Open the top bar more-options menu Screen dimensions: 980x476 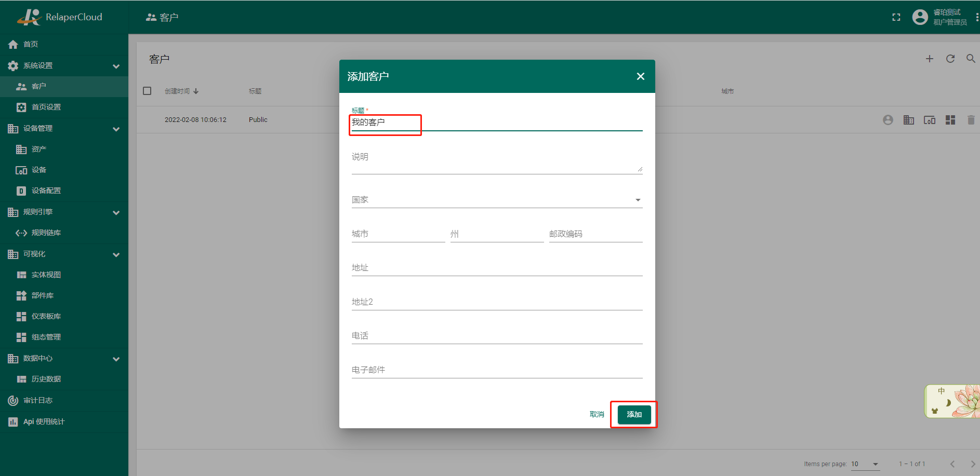977,17
